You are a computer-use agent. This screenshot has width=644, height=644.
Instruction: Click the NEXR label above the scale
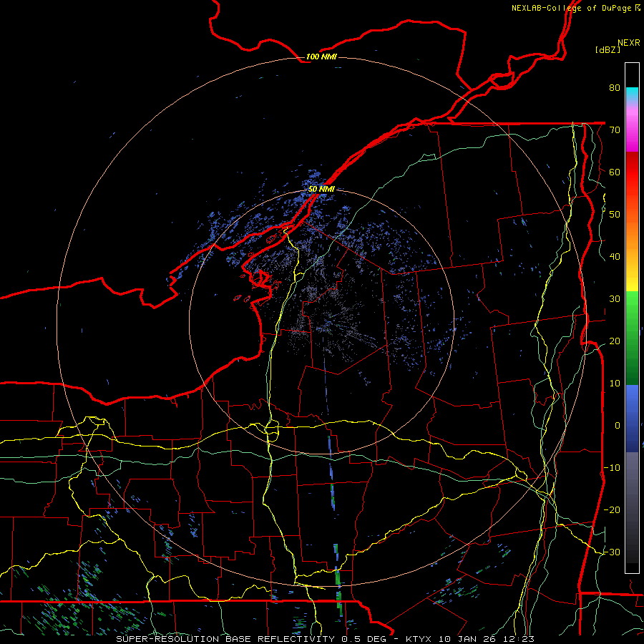(629, 43)
